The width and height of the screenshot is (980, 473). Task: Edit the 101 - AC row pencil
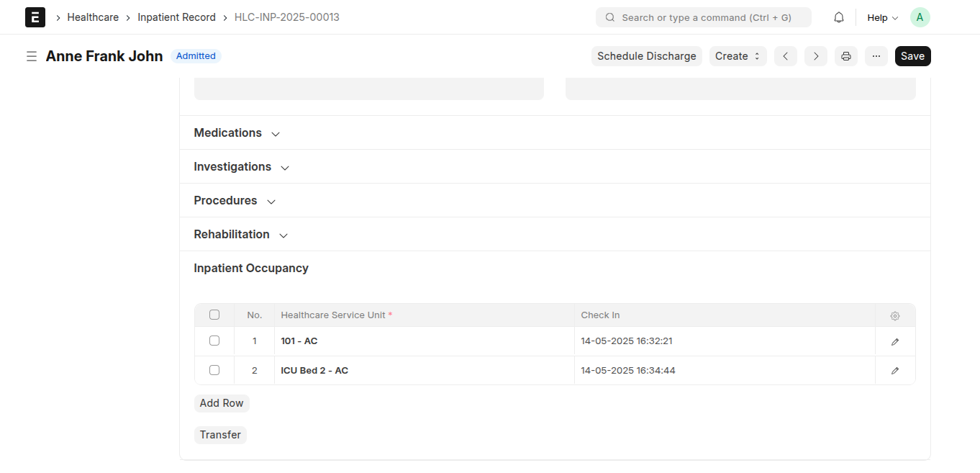tap(895, 341)
